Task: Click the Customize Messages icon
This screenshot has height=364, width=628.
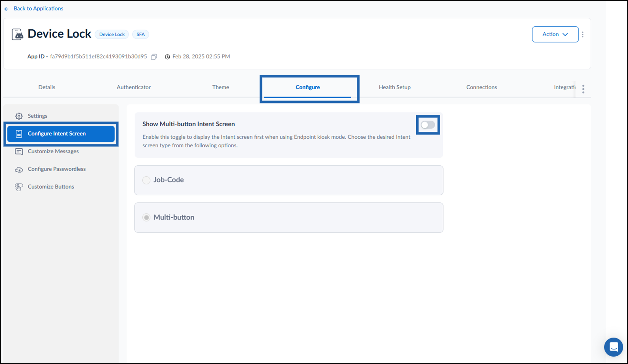Action: tap(19, 152)
